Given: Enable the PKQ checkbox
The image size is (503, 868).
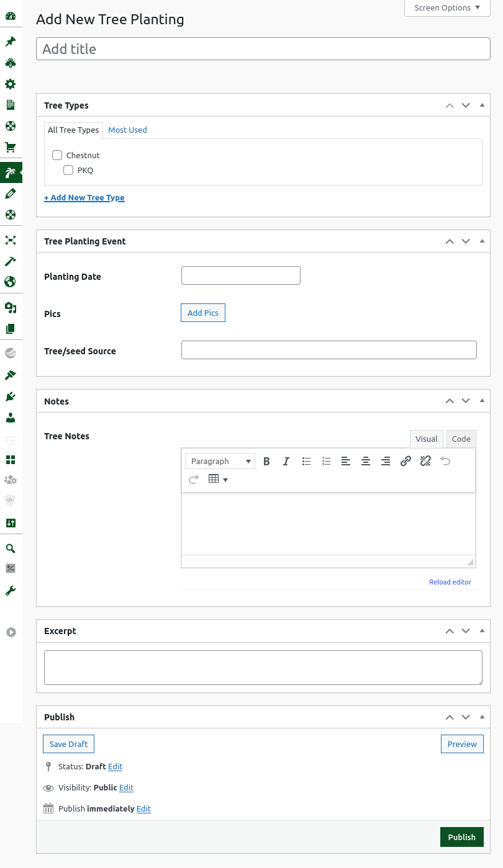Looking at the screenshot, I should 68,170.
